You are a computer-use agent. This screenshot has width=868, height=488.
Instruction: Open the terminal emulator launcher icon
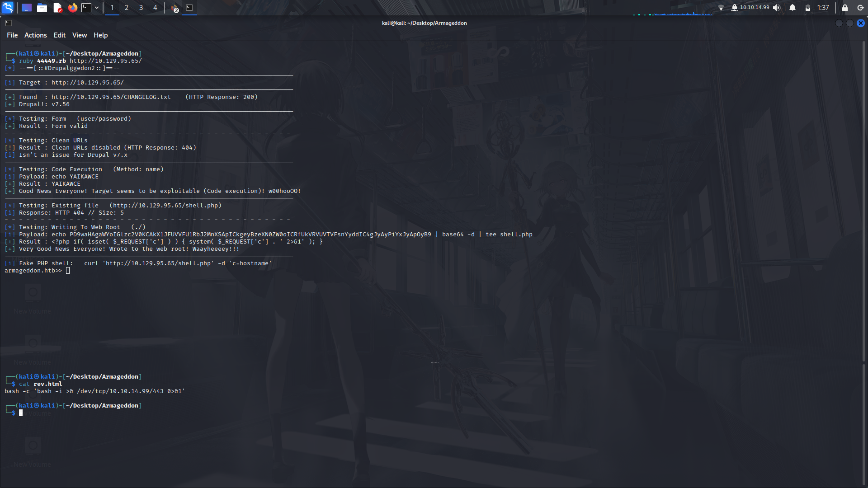point(86,8)
